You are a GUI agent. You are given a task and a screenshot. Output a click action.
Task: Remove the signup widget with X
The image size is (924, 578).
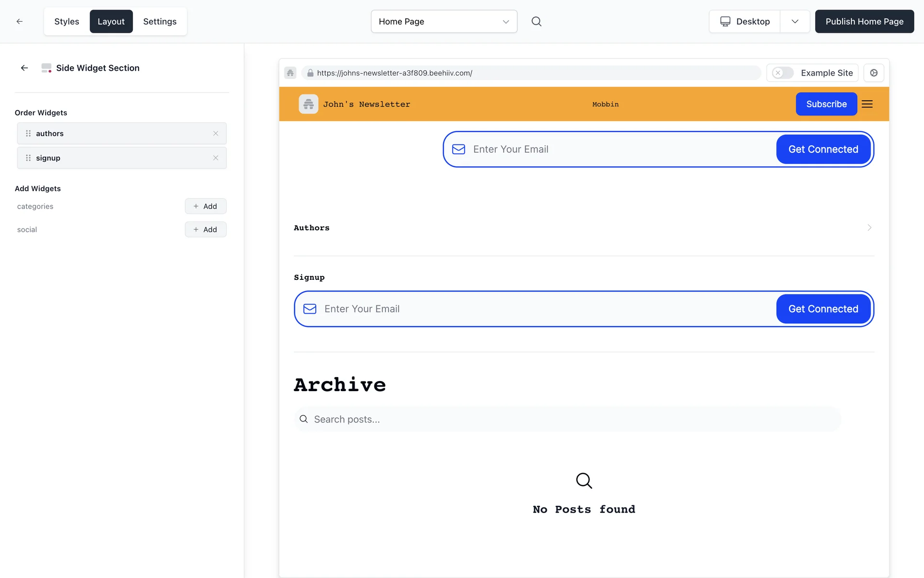[x=216, y=158]
